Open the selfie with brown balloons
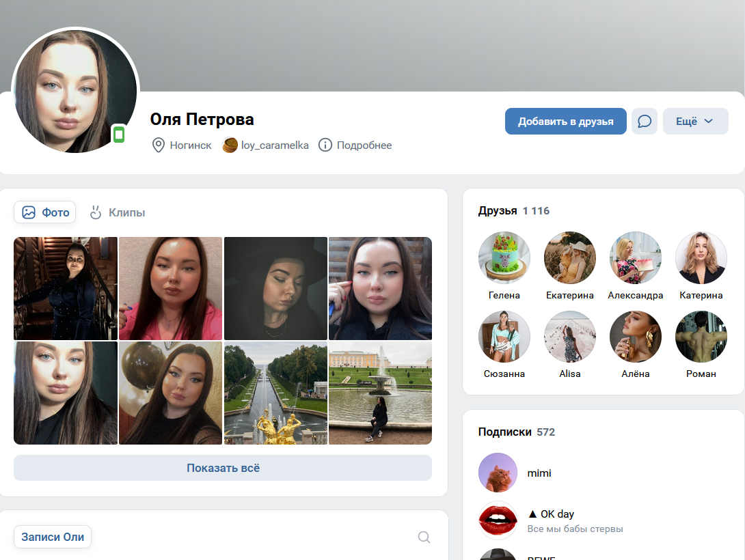Viewport: 745px width, 560px height. coord(171,393)
